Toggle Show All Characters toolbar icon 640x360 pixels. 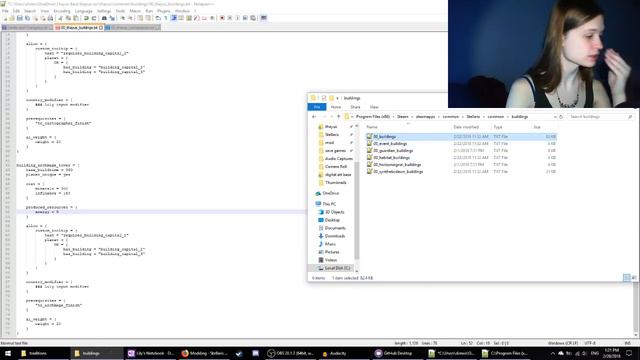click(166, 18)
